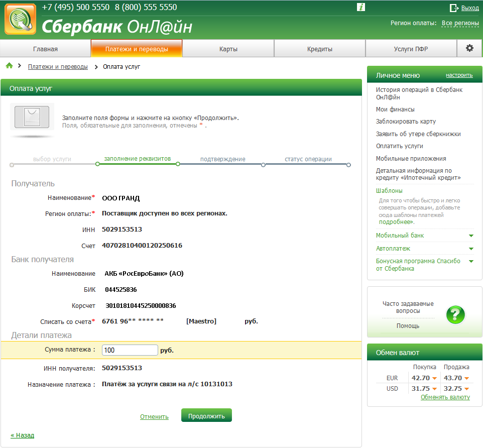Image resolution: width=483 pixels, height=448 pixels.
Task: Open Оплатить услуги in personal menu
Action: (400, 146)
